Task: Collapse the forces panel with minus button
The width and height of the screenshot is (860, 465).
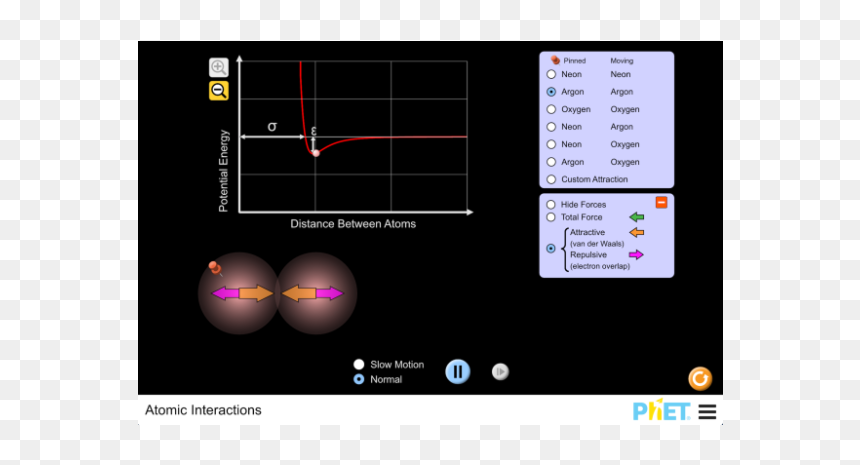Action: pos(661,202)
